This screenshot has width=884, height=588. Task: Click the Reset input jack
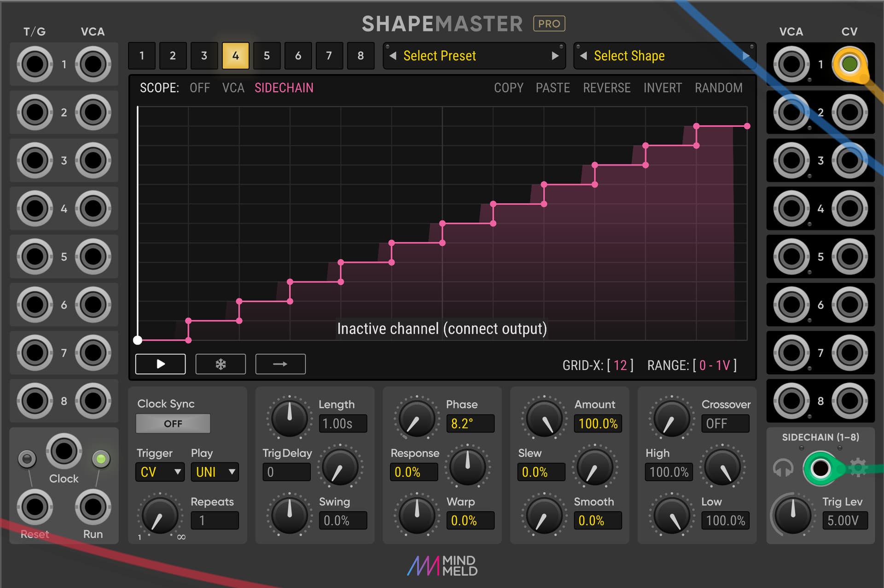(35, 507)
